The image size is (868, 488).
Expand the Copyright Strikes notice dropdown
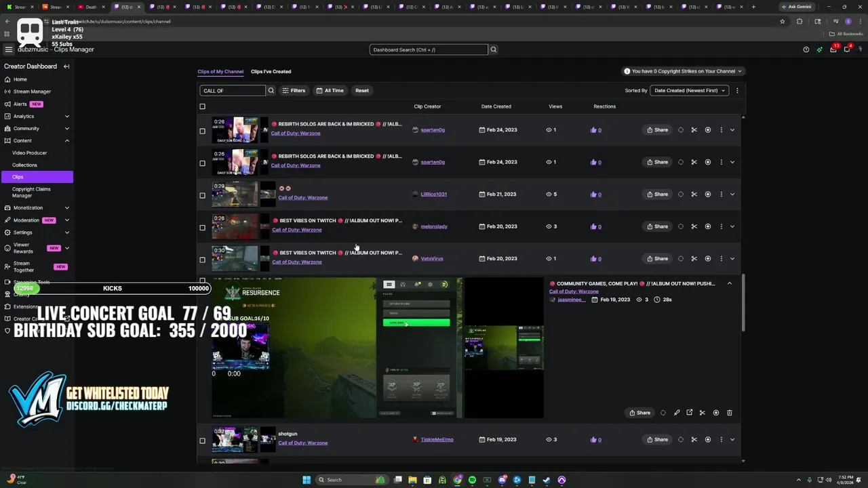pyautogui.click(x=684, y=71)
